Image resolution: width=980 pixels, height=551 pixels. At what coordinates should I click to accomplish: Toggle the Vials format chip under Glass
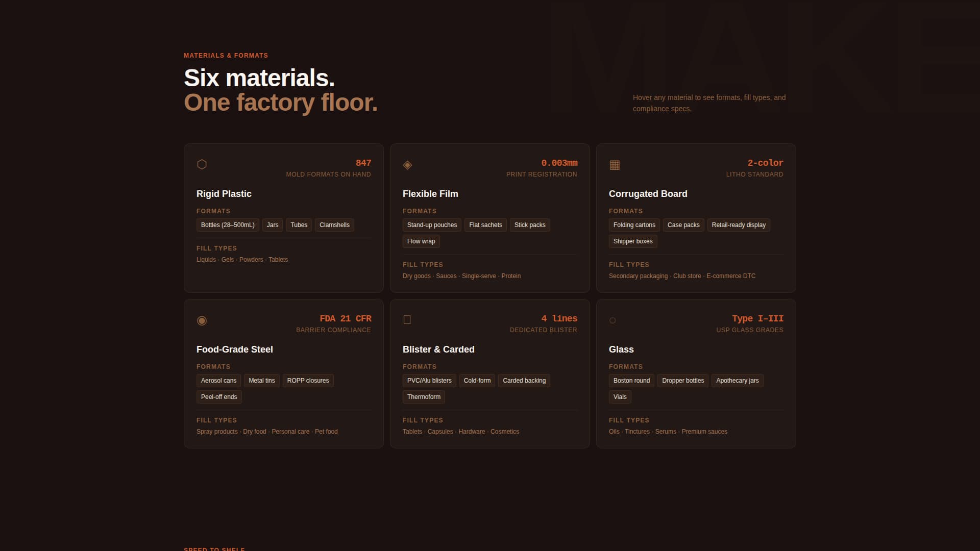click(619, 396)
